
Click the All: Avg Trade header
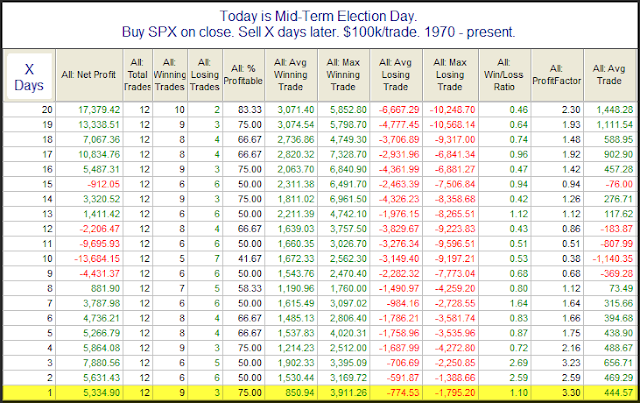(x=609, y=75)
